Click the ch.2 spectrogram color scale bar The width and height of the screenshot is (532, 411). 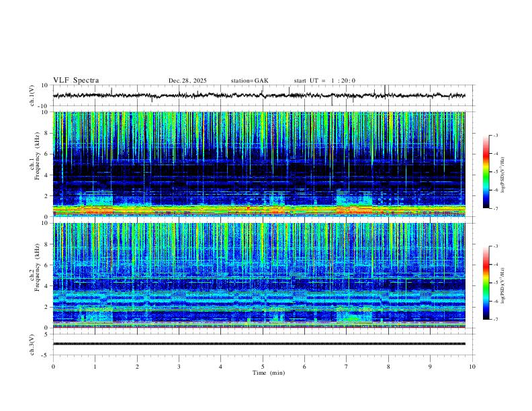click(x=486, y=283)
